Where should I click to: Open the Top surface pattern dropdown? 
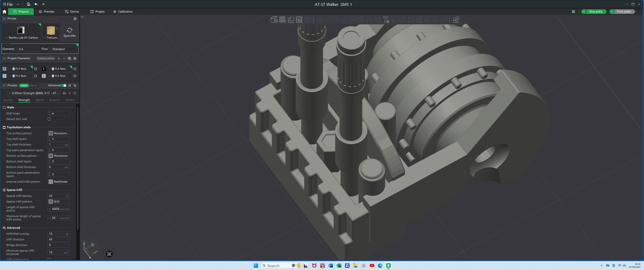[59, 133]
